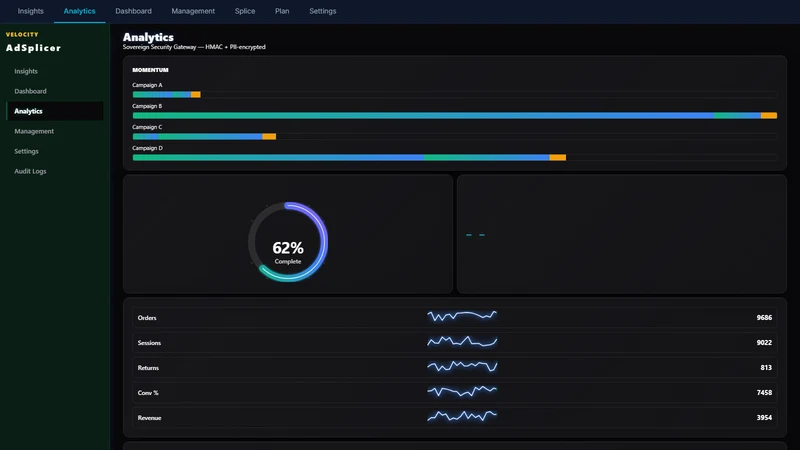
Task: Click the Returns sparkline chart
Action: 462,366
